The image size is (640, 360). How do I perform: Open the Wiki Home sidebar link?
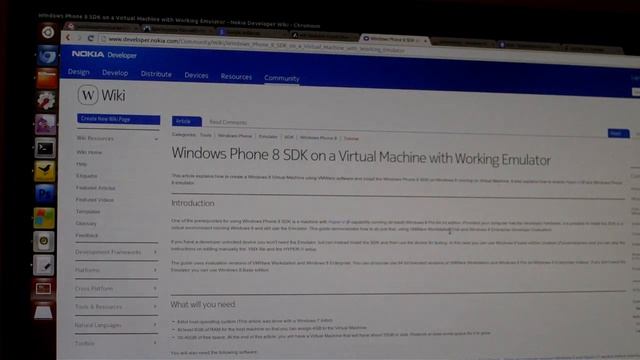(89, 152)
